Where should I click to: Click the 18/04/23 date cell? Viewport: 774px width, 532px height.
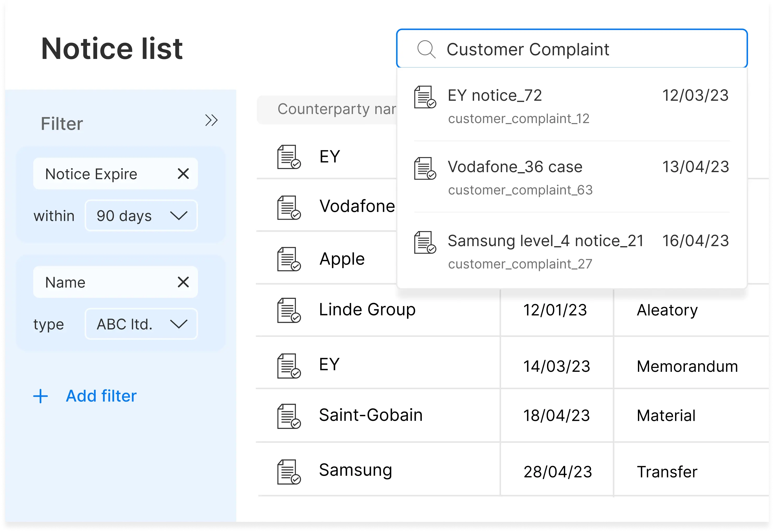(557, 416)
